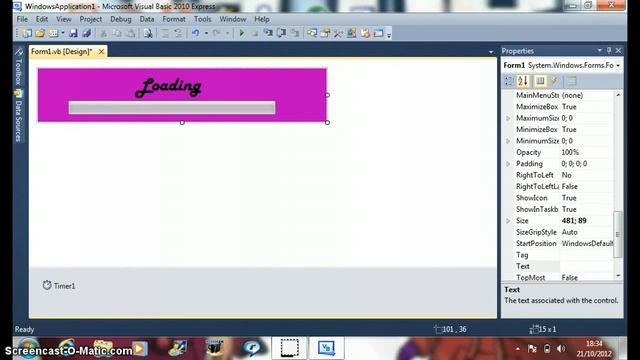Select the ShowIcon property value True
Viewport: 640px width, 360px height.
click(x=569, y=198)
